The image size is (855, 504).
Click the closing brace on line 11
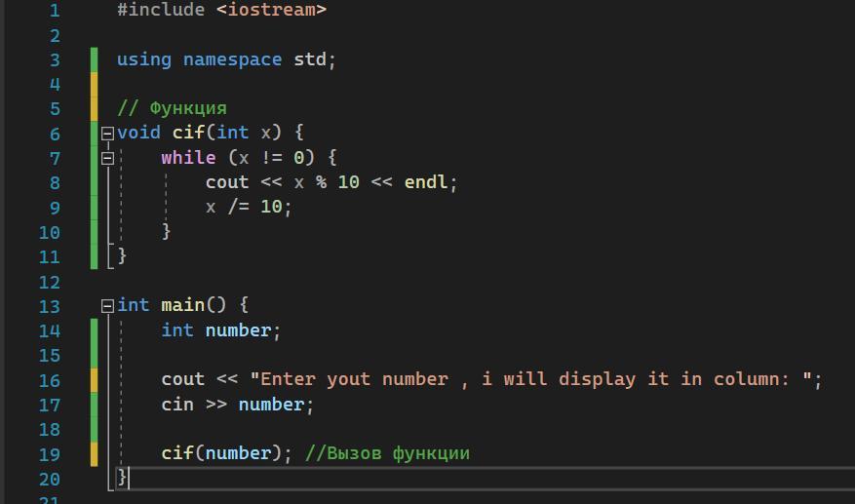[122, 255]
